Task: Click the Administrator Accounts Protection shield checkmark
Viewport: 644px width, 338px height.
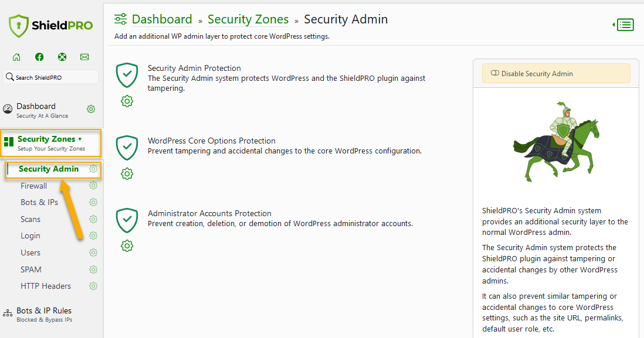Action: point(127,220)
